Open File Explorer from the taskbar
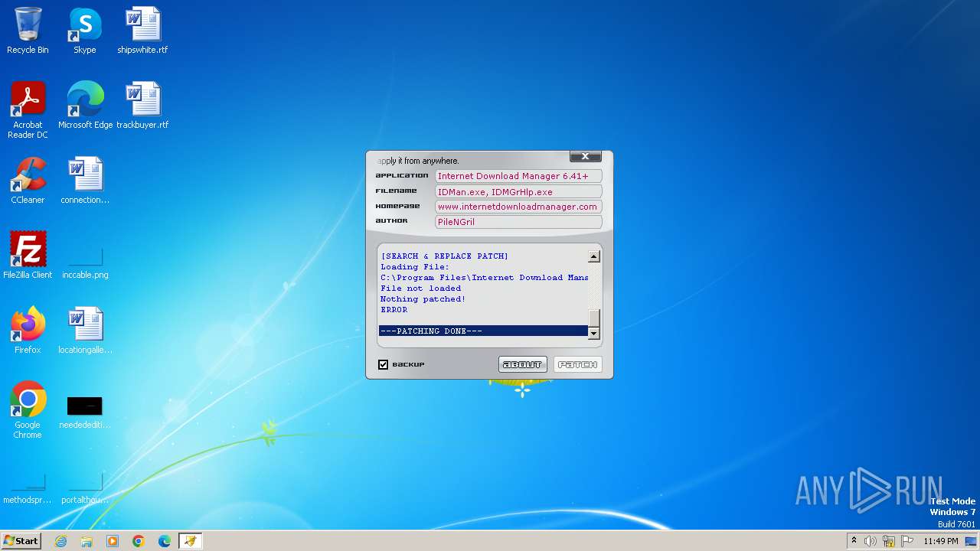980x551 pixels. point(87,541)
